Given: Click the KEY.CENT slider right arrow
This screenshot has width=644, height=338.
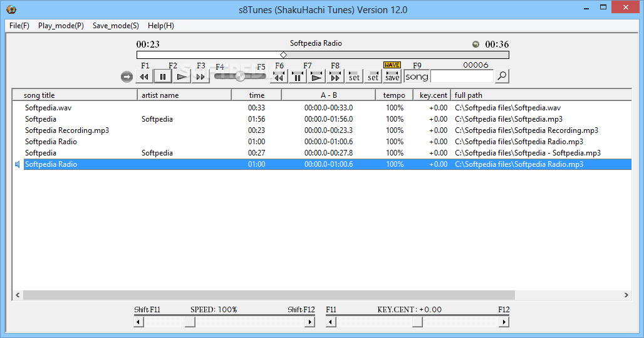Looking at the screenshot, I should (x=504, y=322).
